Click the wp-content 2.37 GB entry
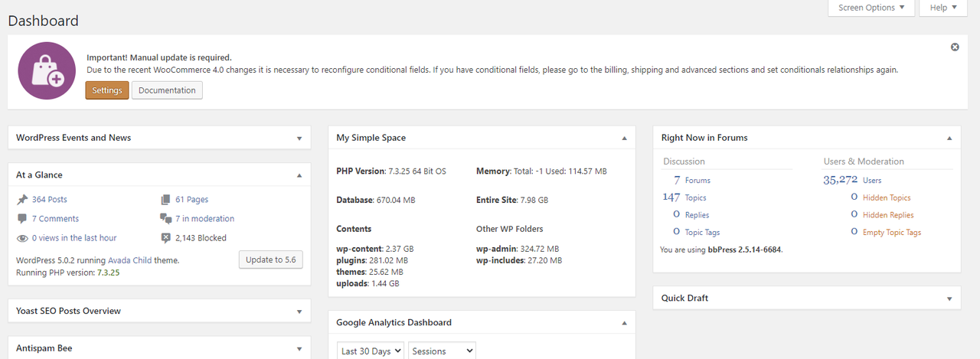This screenshot has width=980, height=359. (x=374, y=249)
